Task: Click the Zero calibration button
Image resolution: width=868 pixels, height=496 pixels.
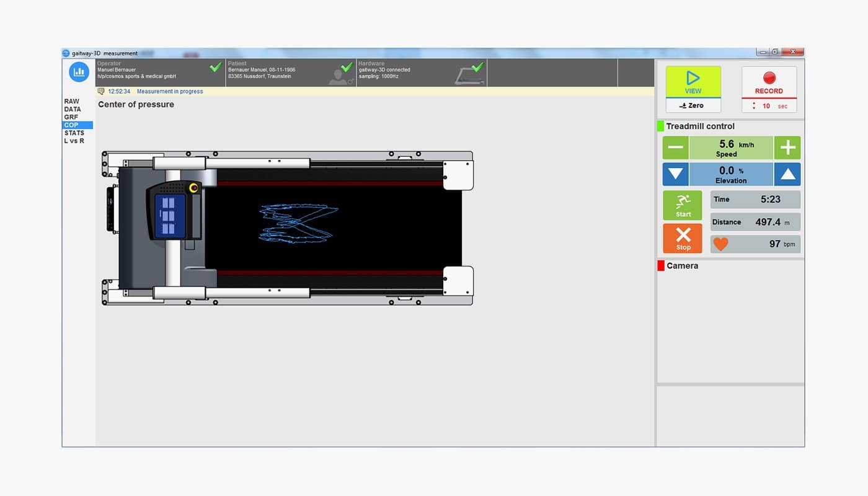Action: pyautogui.click(x=693, y=106)
